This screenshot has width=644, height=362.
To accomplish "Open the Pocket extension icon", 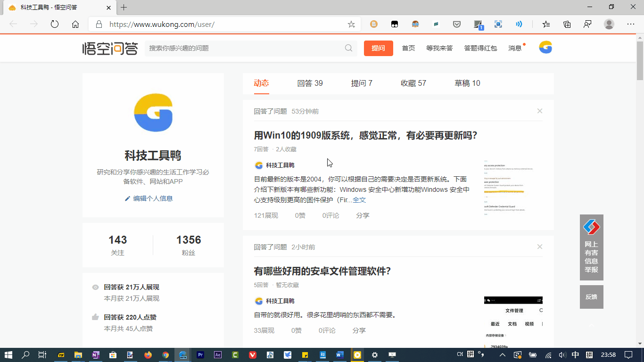I will (457, 24).
